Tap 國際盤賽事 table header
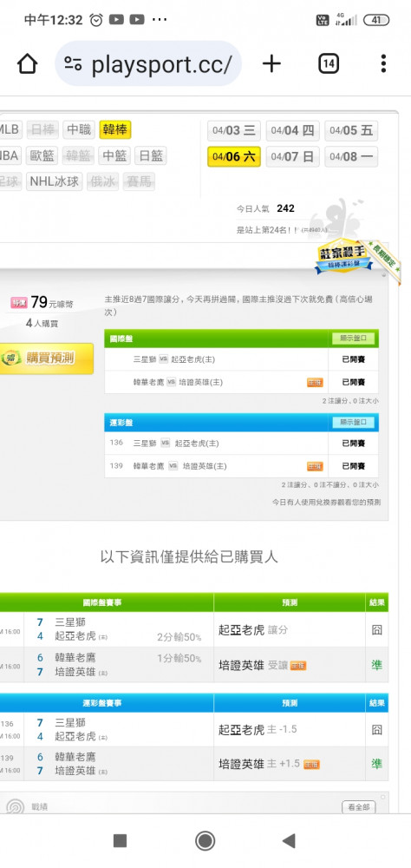The width and height of the screenshot is (411, 868). [102, 602]
